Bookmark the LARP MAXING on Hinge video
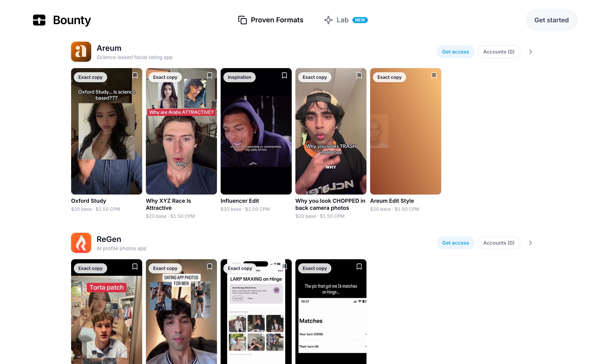Viewport: 609px width, 364px height. coord(284,267)
